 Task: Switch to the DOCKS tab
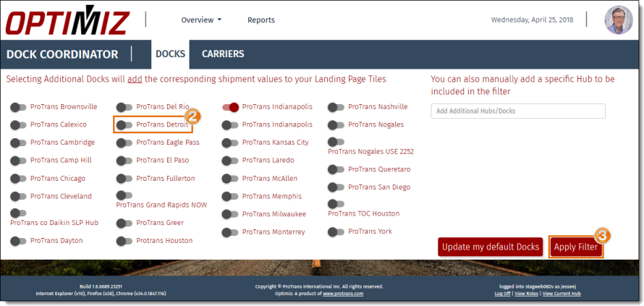pos(170,54)
